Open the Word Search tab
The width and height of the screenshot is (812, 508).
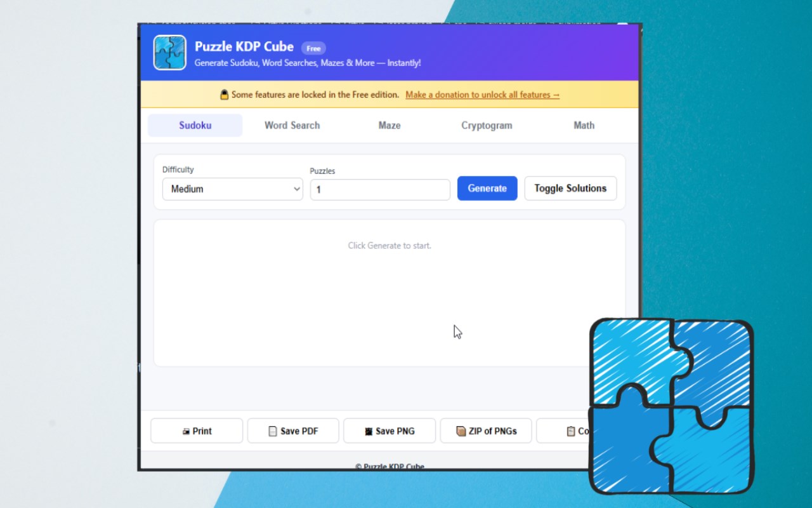292,126
